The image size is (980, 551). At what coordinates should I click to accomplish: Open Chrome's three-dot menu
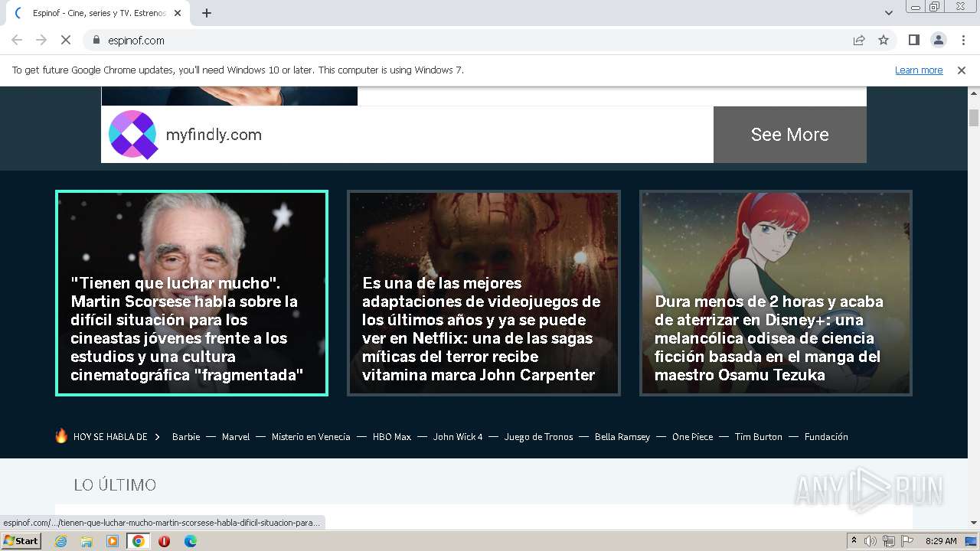click(x=962, y=40)
